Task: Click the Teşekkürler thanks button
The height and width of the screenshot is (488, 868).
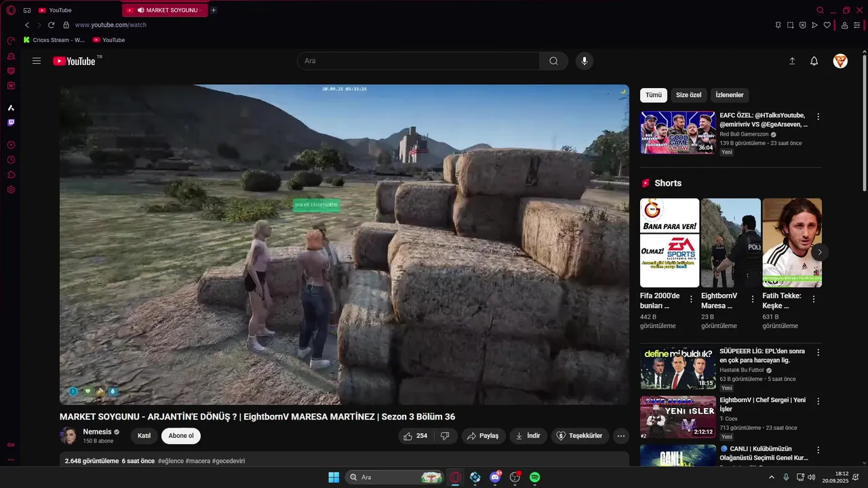Action: [580, 436]
